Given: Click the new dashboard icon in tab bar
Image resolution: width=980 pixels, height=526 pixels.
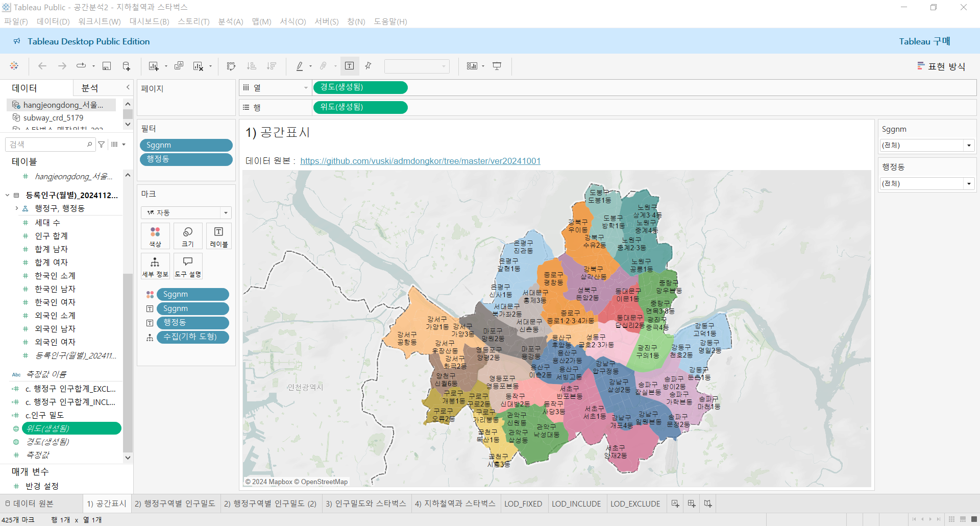Looking at the screenshot, I should 692,504.
